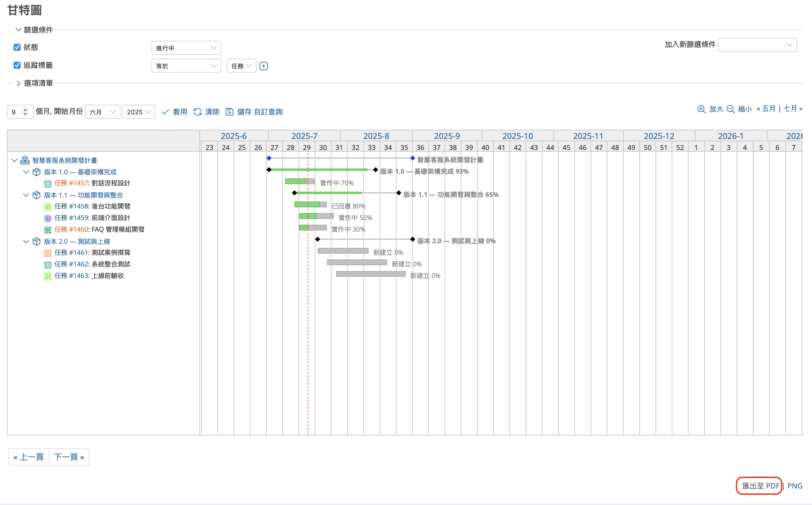Open the 等於 operator dropdown

[x=186, y=66]
